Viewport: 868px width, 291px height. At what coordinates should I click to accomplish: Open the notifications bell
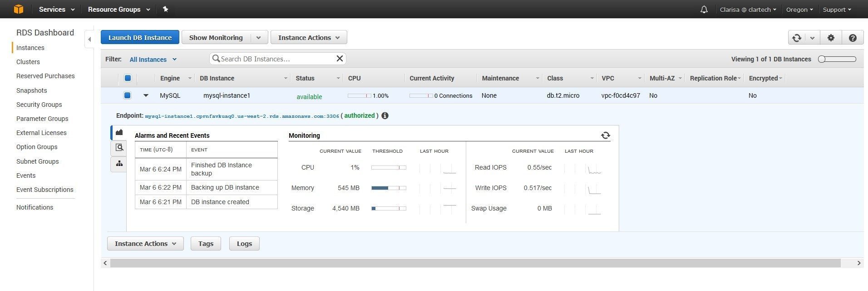click(x=704, y=10)
